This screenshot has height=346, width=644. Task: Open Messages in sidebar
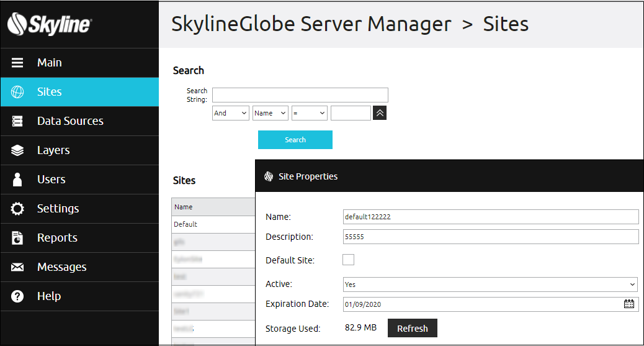point(79,267)
